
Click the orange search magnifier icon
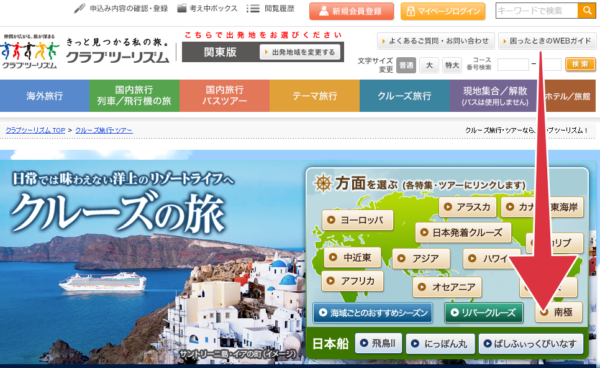point(586,10)
